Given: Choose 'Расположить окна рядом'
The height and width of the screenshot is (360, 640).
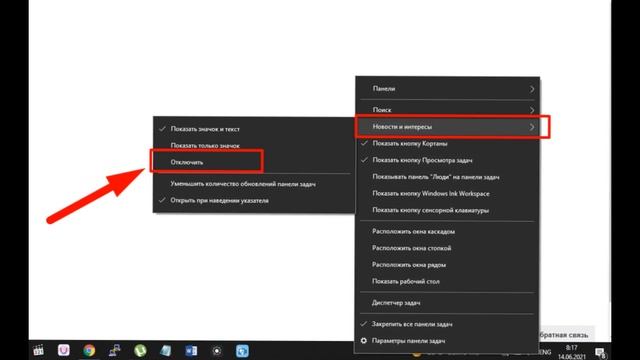Looking at the screenshot, I should [448, 264].
